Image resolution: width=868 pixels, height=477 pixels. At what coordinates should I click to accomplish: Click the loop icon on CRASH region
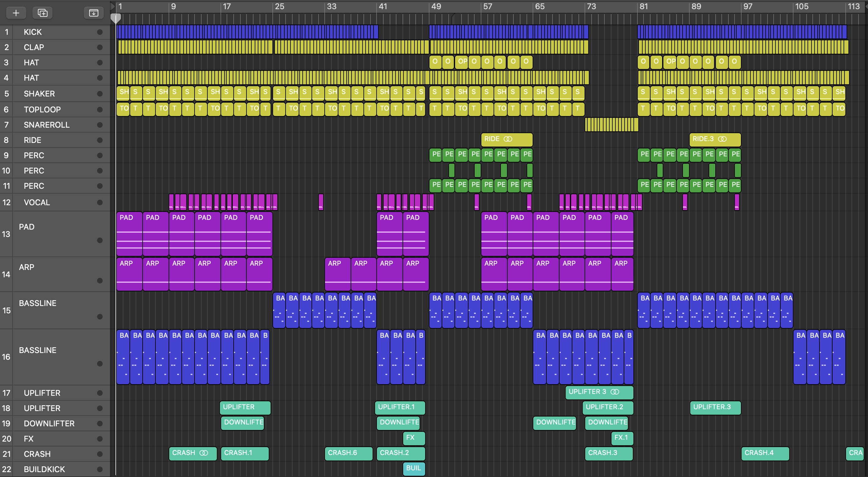point(204,453)
